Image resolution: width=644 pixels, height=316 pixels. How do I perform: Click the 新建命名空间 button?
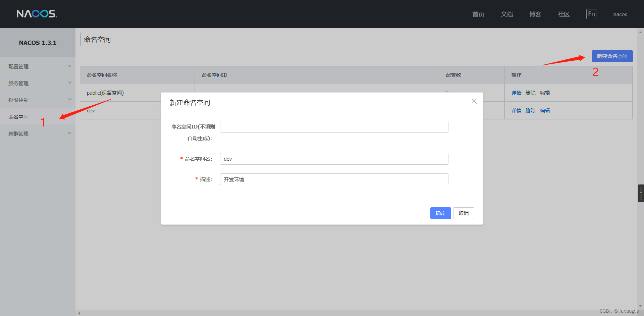coord(612,56)
